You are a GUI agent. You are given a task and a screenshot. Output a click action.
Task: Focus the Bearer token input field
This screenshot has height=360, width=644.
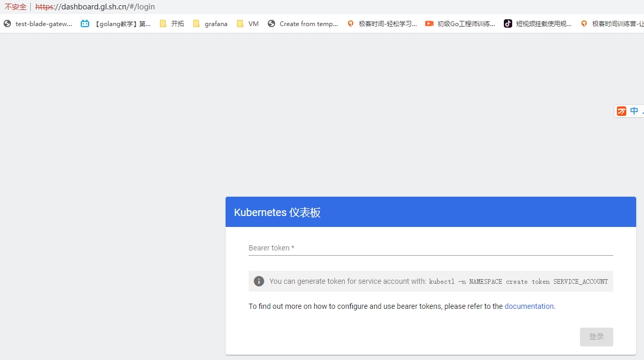430,248
